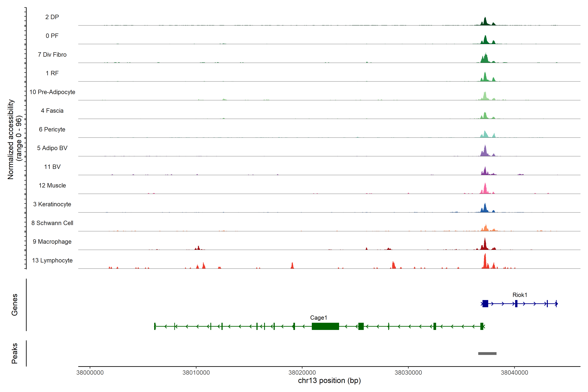
Task: Click the first Riok1 exon block
Action: click(x=485, y=304)
